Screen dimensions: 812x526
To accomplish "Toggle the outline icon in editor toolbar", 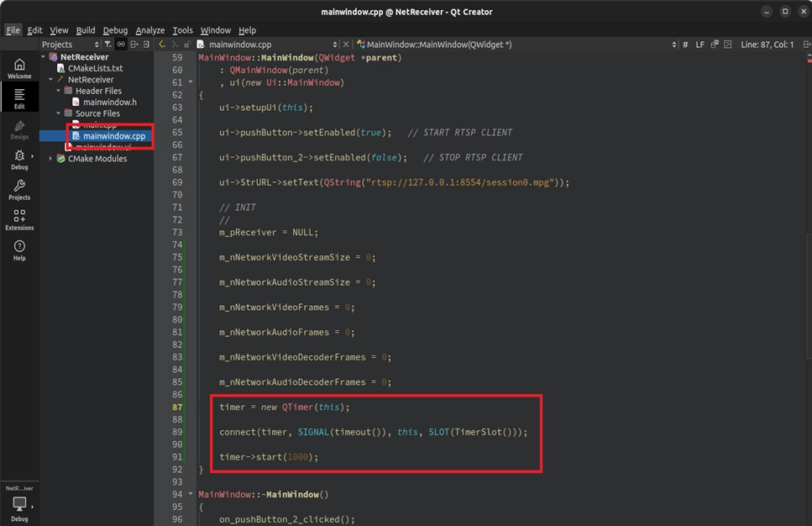I will point(727,45).
